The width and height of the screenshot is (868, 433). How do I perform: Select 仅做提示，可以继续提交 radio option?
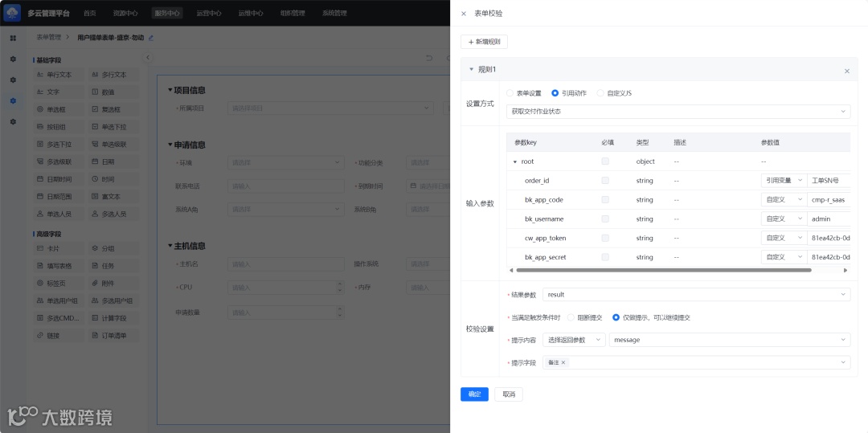click(651, 317)
